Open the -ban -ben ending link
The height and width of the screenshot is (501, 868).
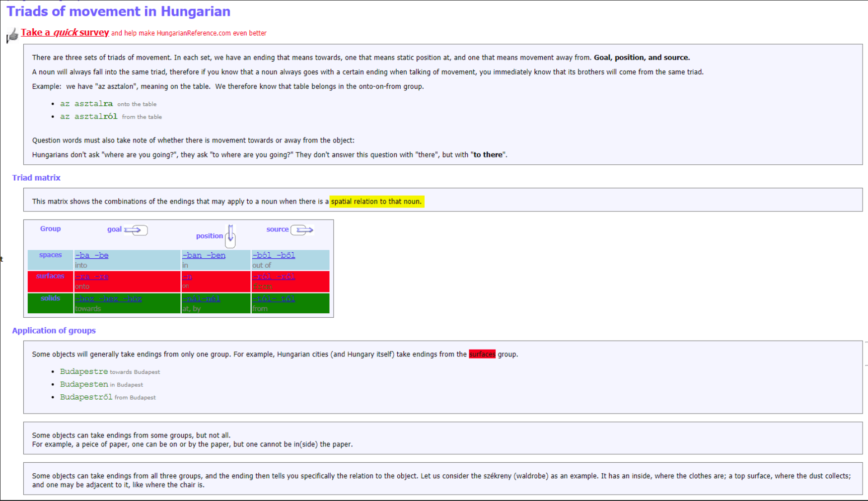204,255
